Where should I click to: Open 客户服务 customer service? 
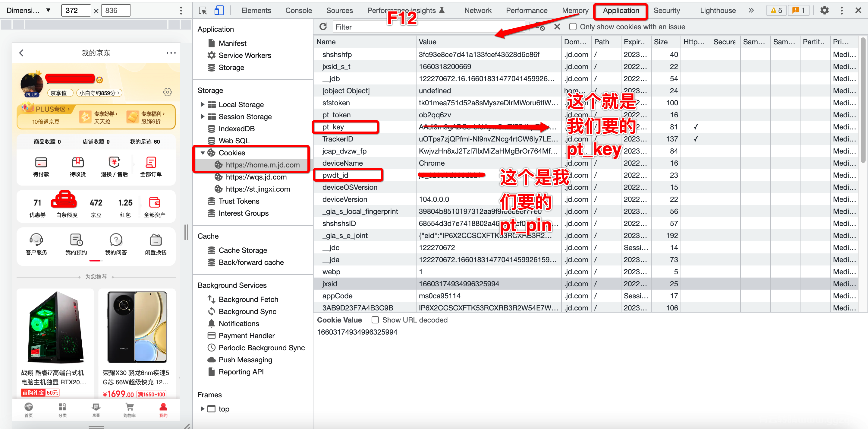(x=36, y=244)
